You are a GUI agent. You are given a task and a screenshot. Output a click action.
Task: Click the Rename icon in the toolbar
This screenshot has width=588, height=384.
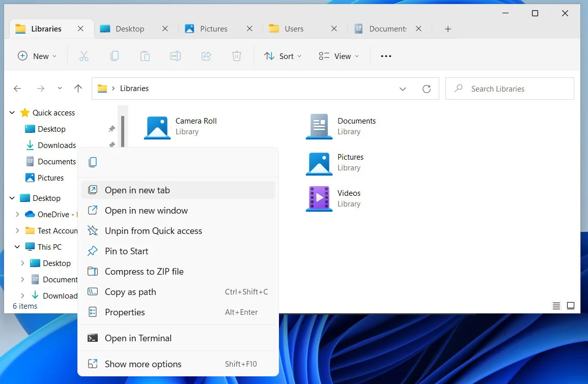click(176, 56)
